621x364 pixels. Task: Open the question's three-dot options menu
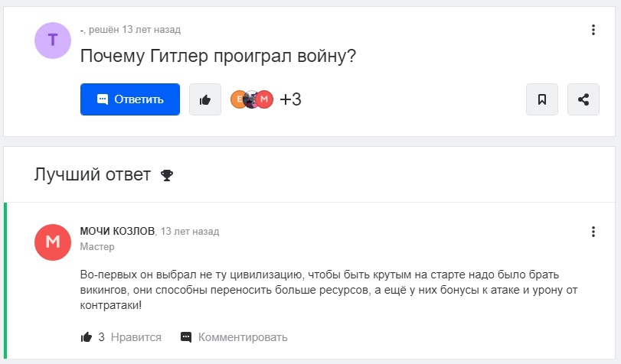593,31
